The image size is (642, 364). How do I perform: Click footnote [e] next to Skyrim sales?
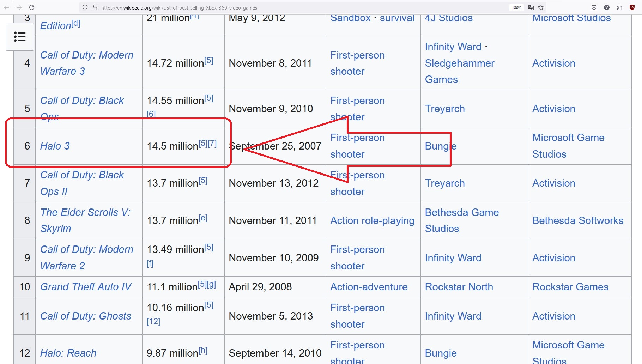(203, 218)
